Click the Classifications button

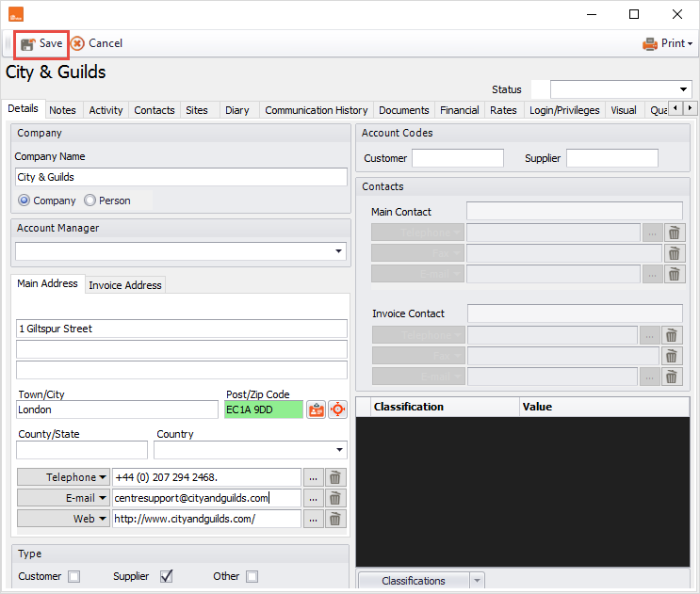414,581
